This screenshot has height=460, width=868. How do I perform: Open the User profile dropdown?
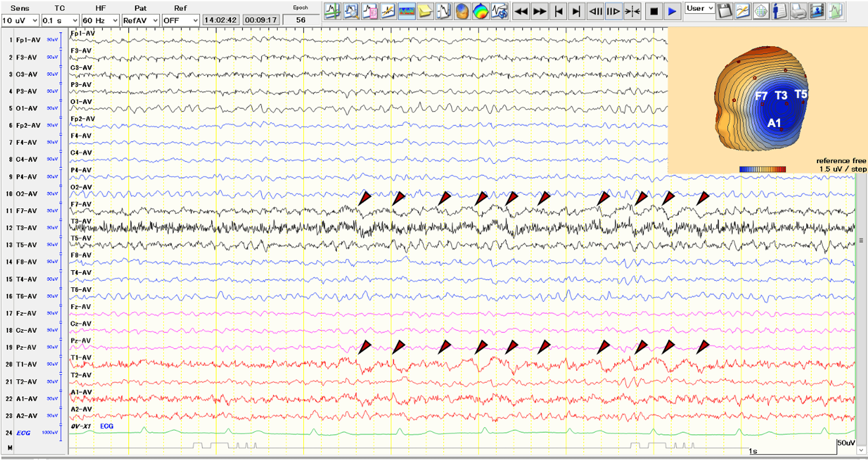[x=700, y=8]
